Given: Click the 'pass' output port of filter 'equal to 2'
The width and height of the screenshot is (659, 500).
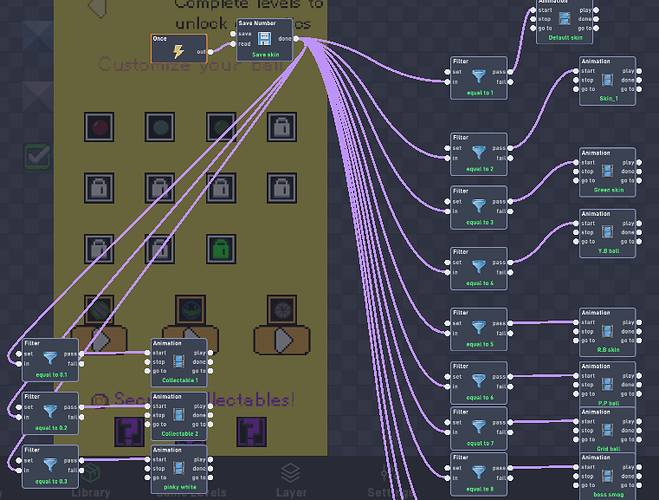Looking at the screenshot, I should point(510,148).
